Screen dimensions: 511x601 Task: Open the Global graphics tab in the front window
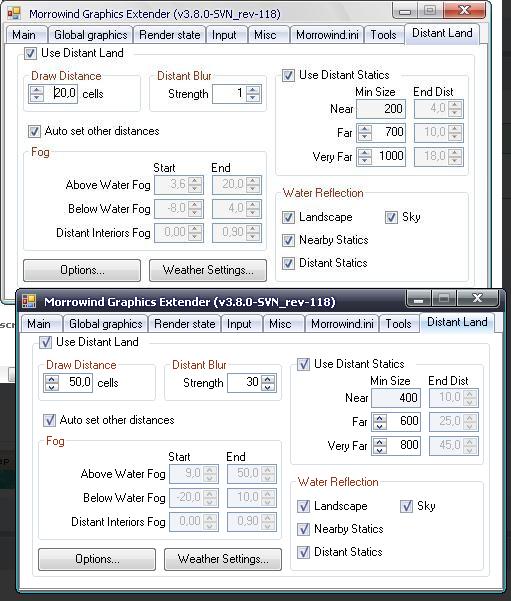coord(106,324)
